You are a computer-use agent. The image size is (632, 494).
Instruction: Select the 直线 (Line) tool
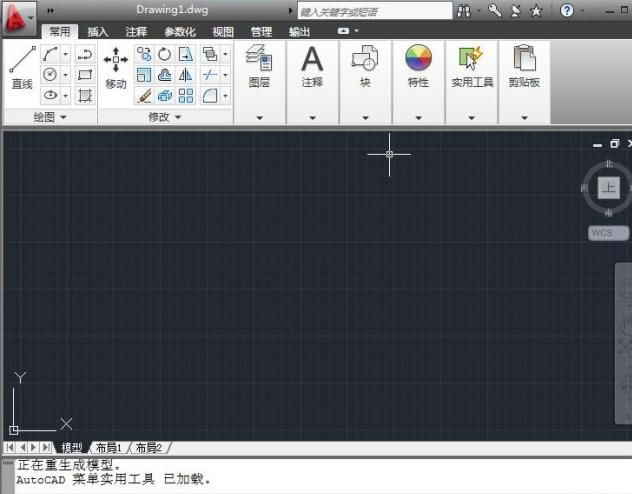[x=22, y=67]
